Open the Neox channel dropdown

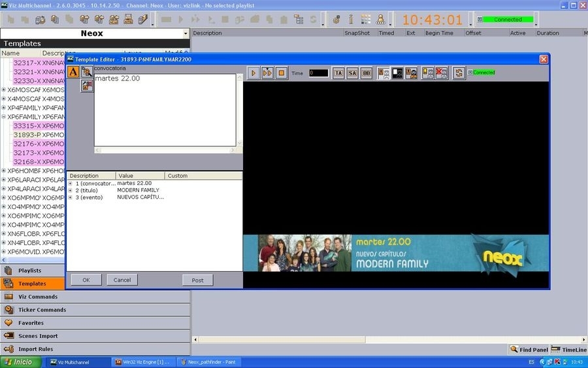click(186, 34)
